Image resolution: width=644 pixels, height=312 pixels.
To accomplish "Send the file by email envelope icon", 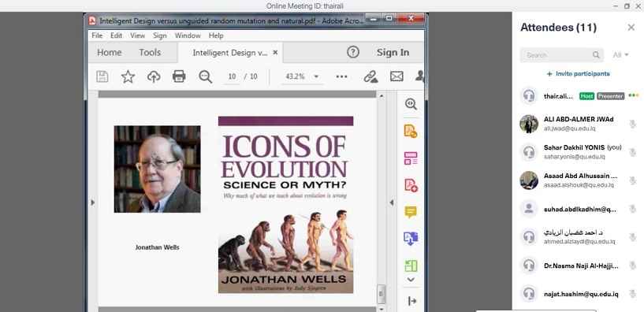I will click(396, 76).
